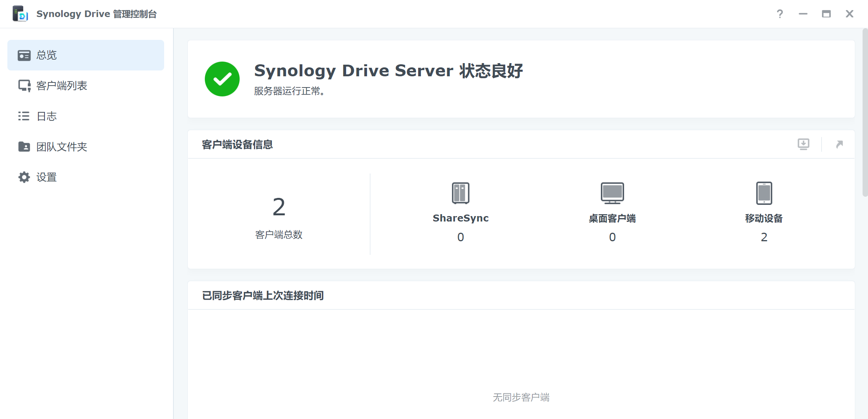The height and width of the screenshot is (419, 868).
Task: Click the 移动设备 count value
Action: [764, 237]
